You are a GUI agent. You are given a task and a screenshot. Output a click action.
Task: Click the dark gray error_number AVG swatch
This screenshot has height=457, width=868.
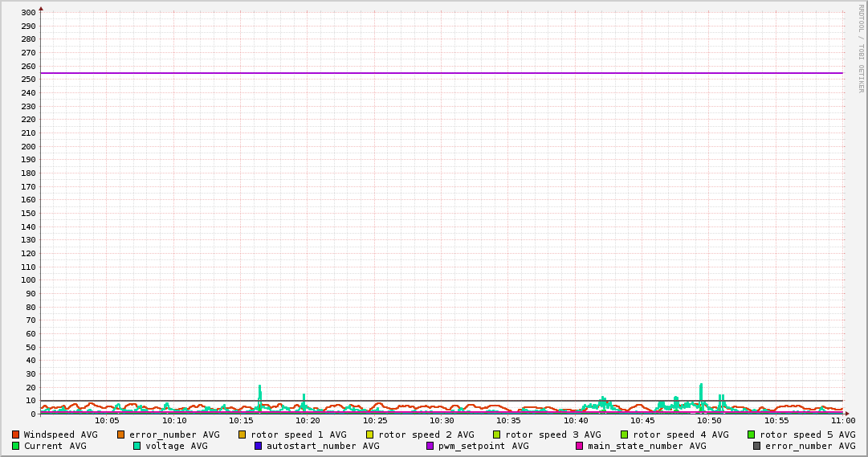757,446
